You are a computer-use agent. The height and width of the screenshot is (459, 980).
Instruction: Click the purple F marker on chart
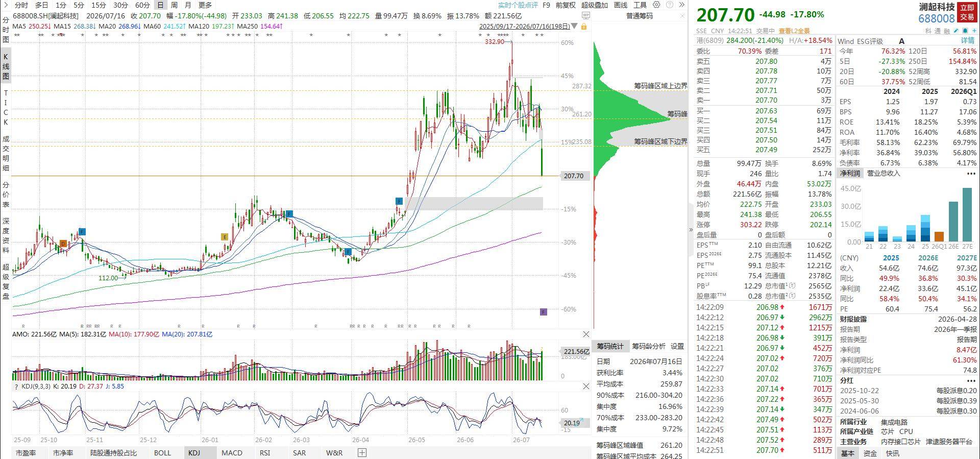click(x=544, y=312)
